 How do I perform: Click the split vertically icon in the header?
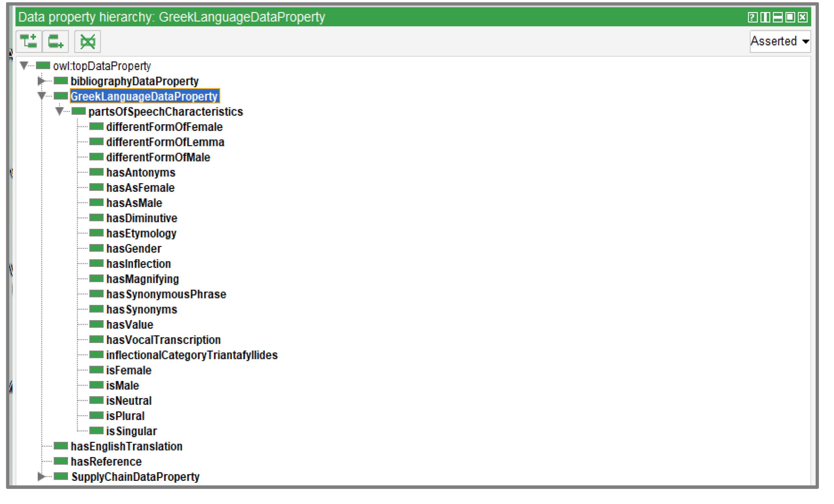pyautogui.click(x=765, y=17)
